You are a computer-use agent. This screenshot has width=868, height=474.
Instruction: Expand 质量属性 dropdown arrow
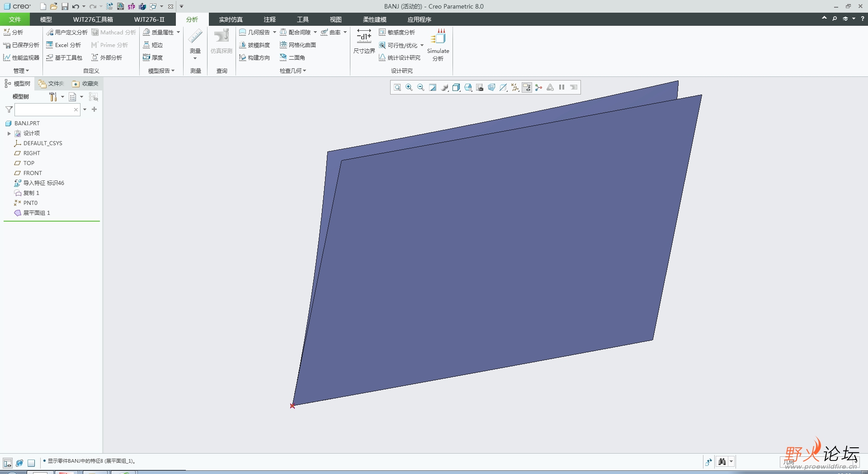coord(178,32)
